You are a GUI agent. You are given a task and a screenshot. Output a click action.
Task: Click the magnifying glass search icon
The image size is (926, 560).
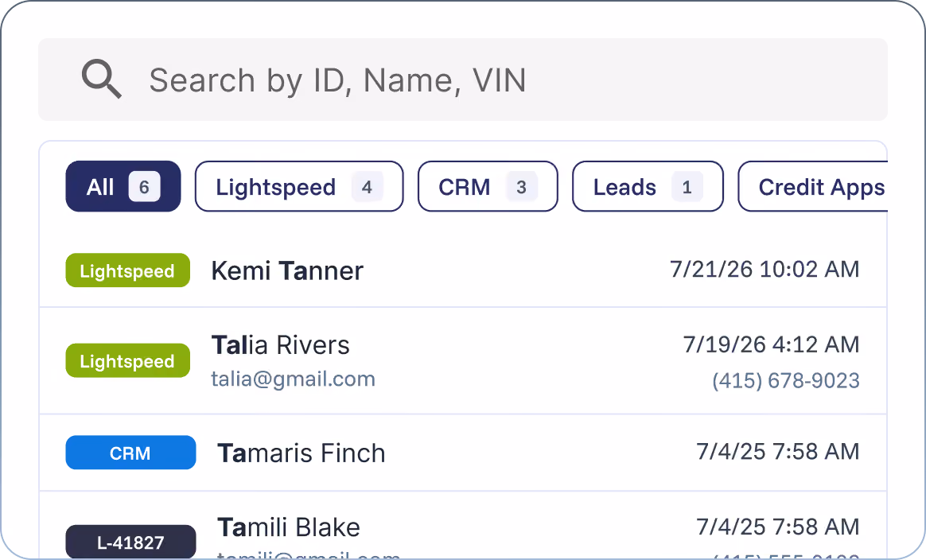pos(102,79)
